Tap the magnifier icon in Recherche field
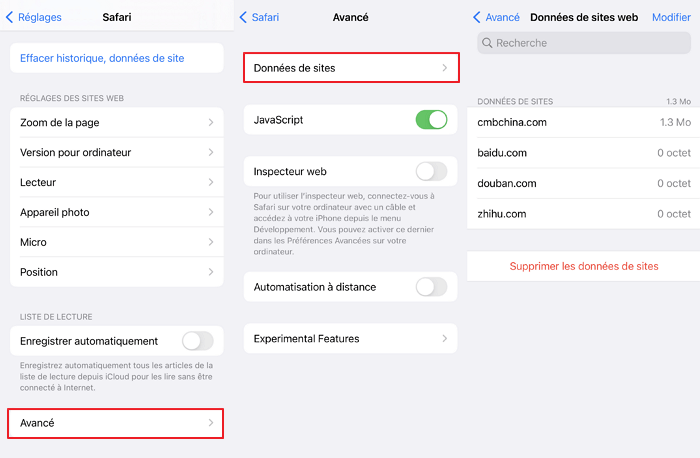Screen dimensions: 700x458 point(487,43)
